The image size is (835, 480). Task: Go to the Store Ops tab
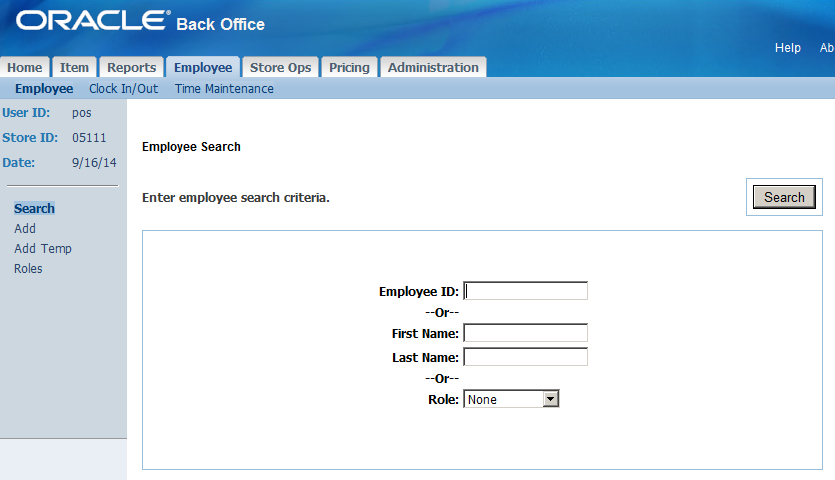pos(280,68)
